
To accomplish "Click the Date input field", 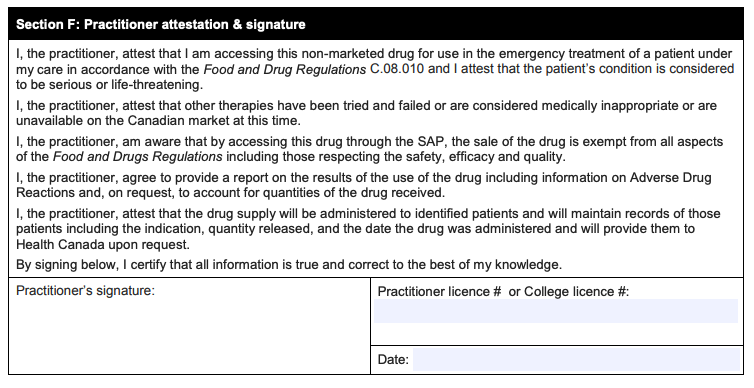I will [x=576, y=360].
